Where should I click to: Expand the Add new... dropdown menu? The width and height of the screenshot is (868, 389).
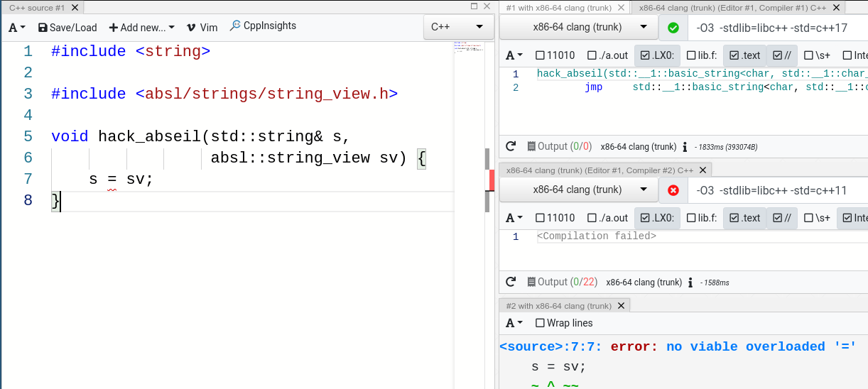pyautogui.click(x=141, y=28)
